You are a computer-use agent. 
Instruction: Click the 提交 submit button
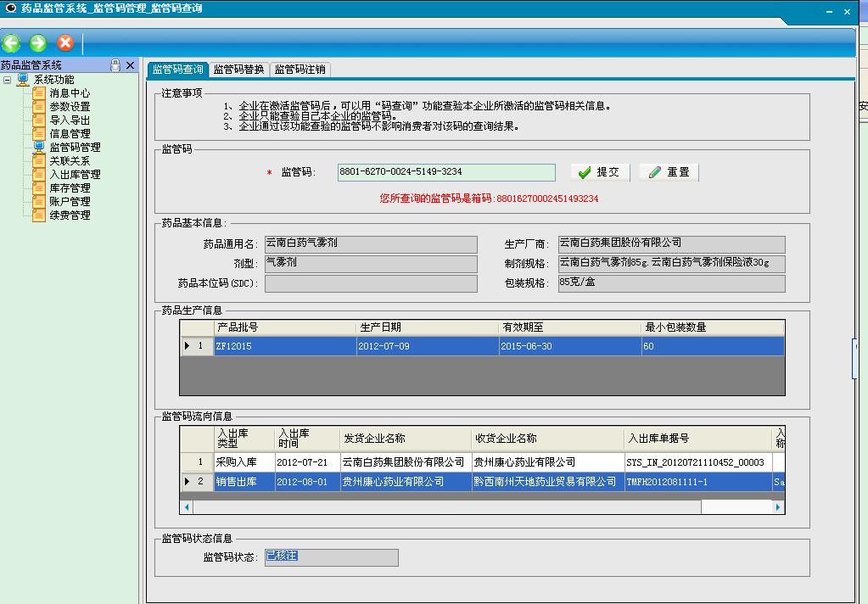pyautogui.click(x=600, y=172)
